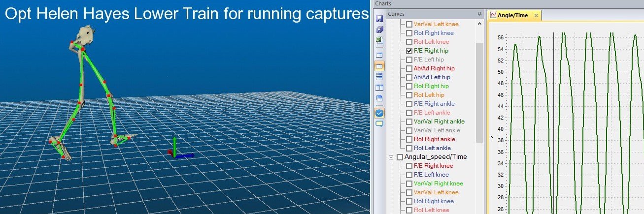The height and width of the screenshot is (214, 644).
Task: Collapse the Angular_speed/Time tree group
Action: [x=391, y=157]
